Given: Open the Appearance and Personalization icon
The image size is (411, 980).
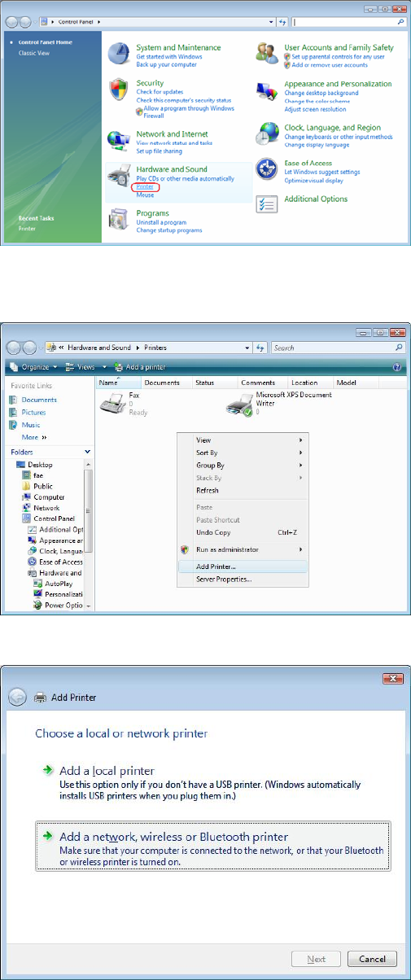Looking at the screenshot, I should click(x=267, y=91).
